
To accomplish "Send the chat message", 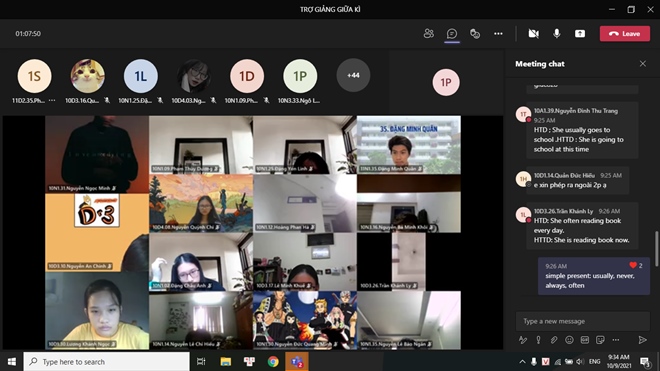I will (x=642, y=340).
